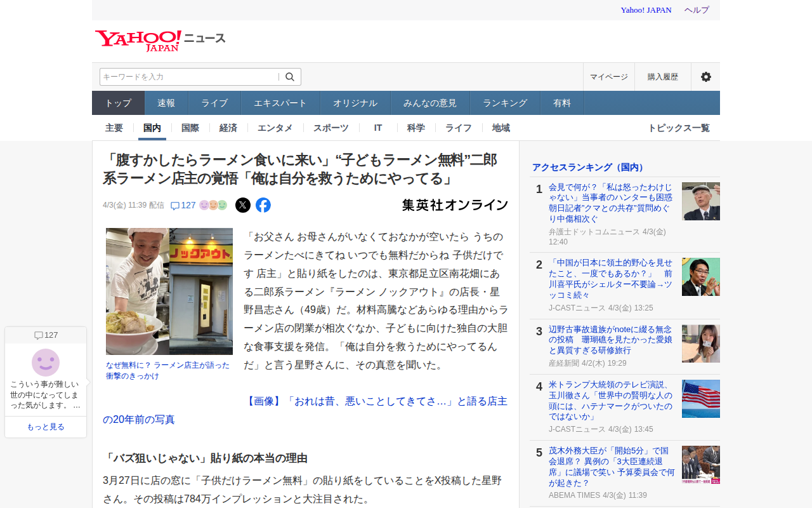Open the settings gear icon

click(705, 77)
